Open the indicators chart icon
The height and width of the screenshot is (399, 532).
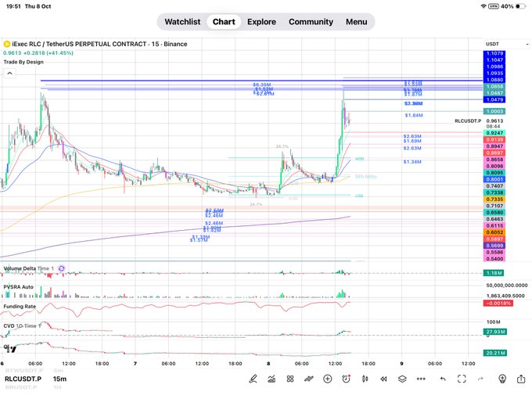(271, 379)
